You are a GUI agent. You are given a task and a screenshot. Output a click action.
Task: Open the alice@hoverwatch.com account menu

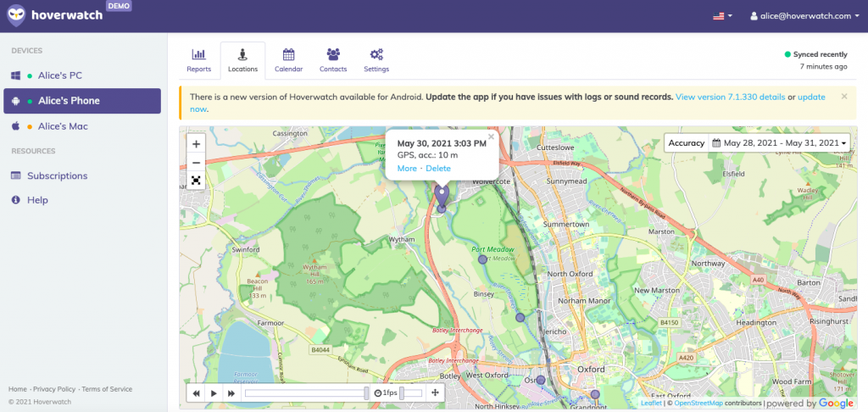(805, 16)
